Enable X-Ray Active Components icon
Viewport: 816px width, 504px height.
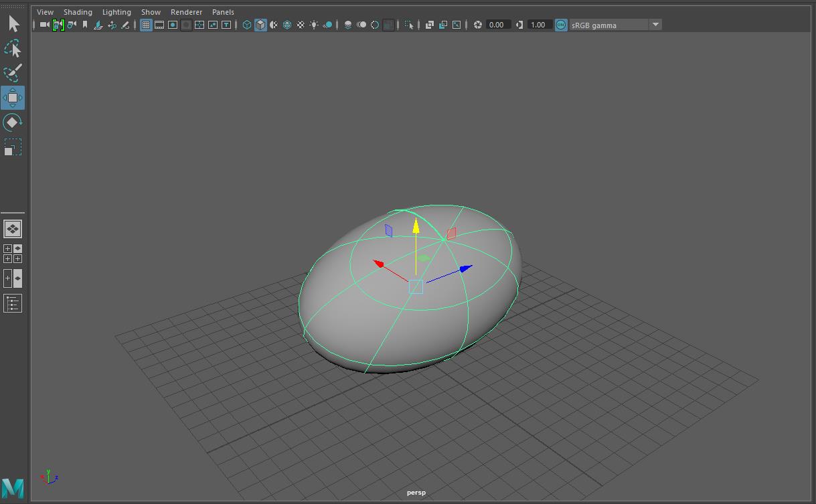point(443,25)
